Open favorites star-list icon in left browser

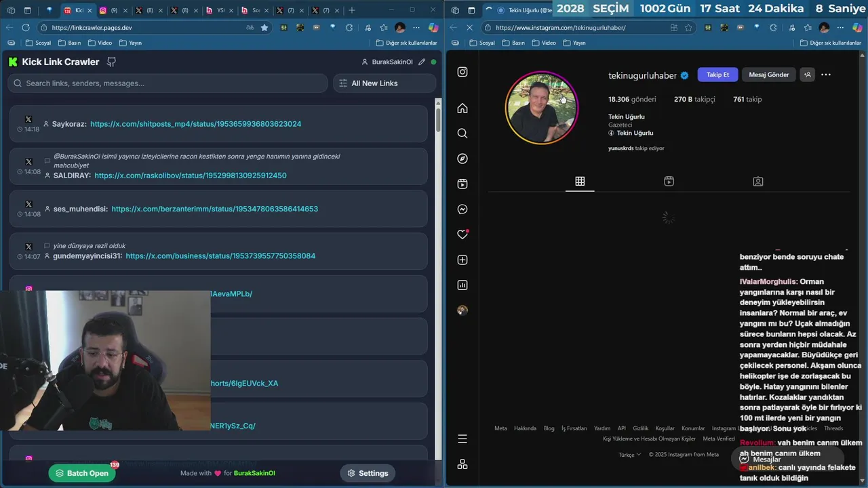[383, 28]
